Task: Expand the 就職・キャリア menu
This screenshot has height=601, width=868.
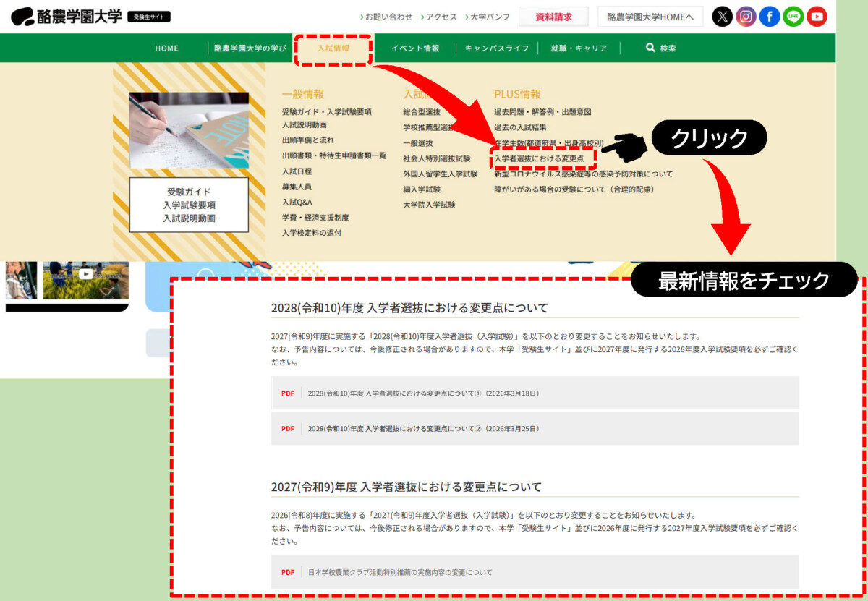Action: tap(579, 48)
